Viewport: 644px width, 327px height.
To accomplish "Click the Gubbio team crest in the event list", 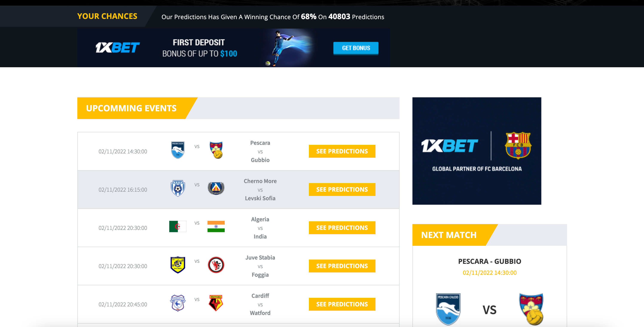I will (x=216, y=150).
